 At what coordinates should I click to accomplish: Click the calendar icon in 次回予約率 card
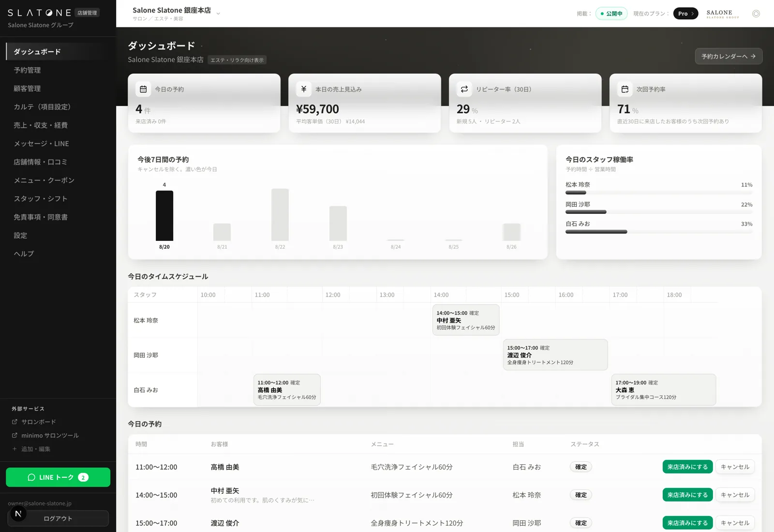[625, 89]
